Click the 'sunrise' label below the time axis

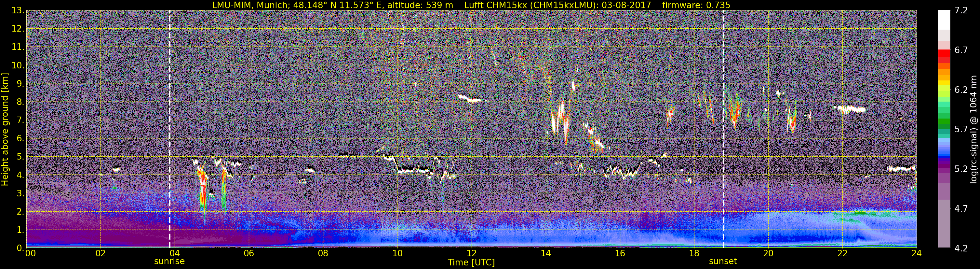169,262
